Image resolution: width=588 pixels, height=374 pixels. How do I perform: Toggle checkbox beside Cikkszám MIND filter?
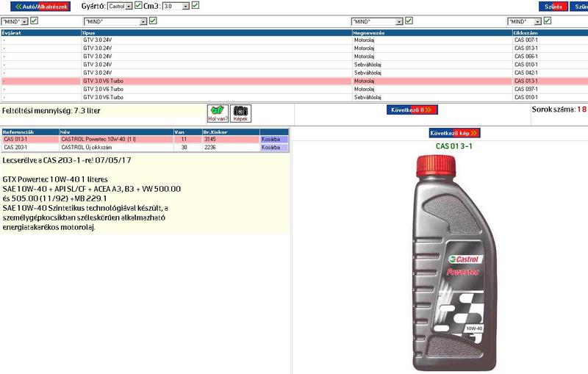point(548,21)
